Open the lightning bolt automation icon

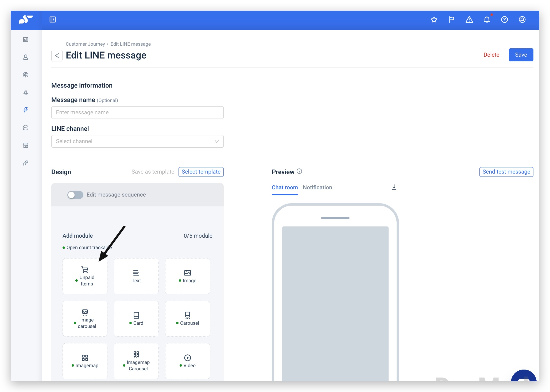tap(26, 110)
